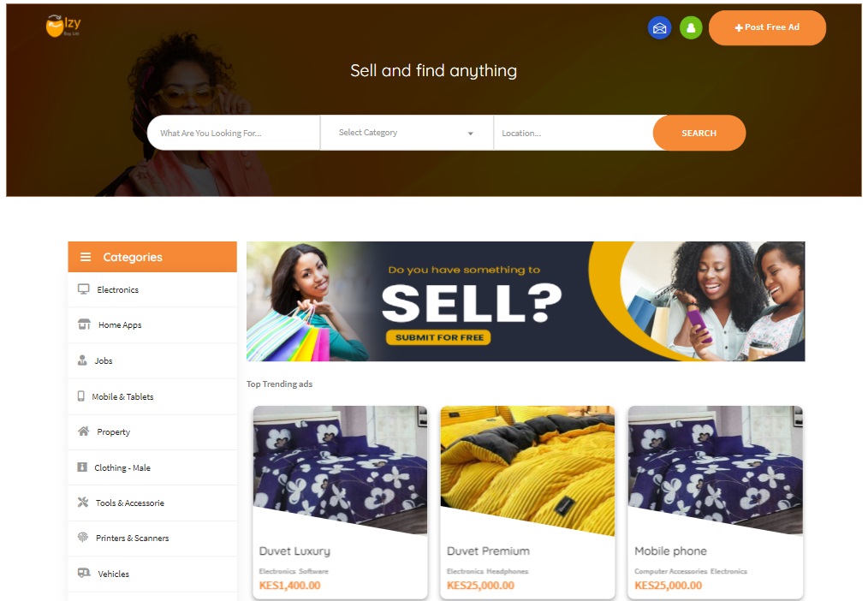Click the Electronics monitor icon
This screenshot has height=601, width=868.
(x=84, y=289)
